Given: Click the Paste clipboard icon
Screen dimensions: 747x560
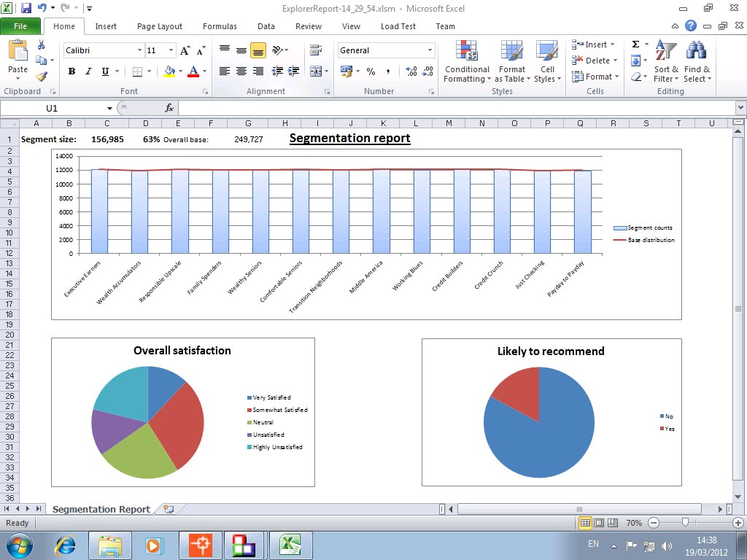Looking at the screenshot, I should (18, 50).
